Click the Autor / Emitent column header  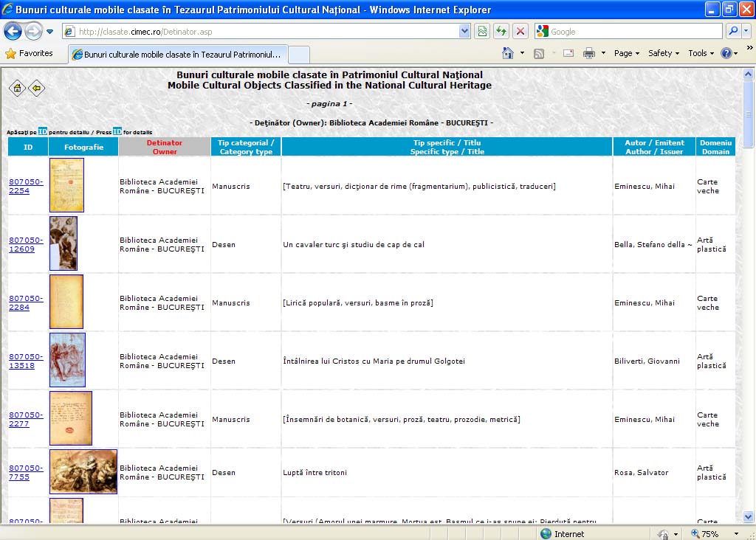click(x=654, y=147)
